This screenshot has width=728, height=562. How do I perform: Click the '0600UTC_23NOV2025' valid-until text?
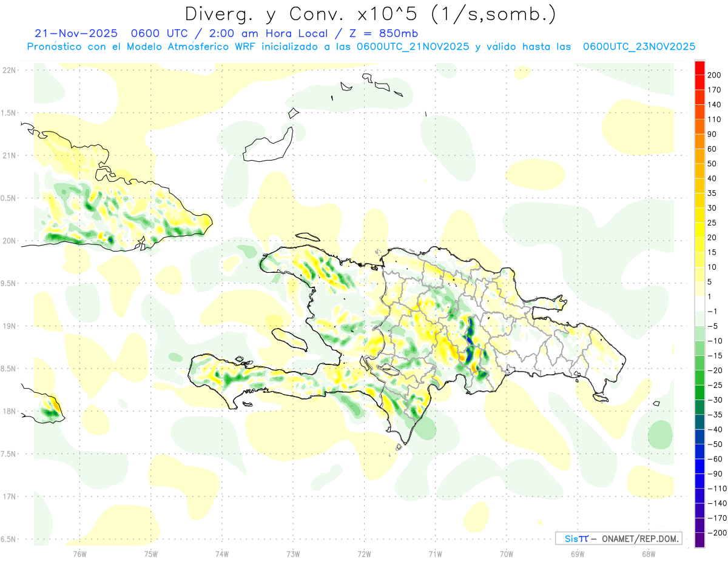(x=639, y=47)
